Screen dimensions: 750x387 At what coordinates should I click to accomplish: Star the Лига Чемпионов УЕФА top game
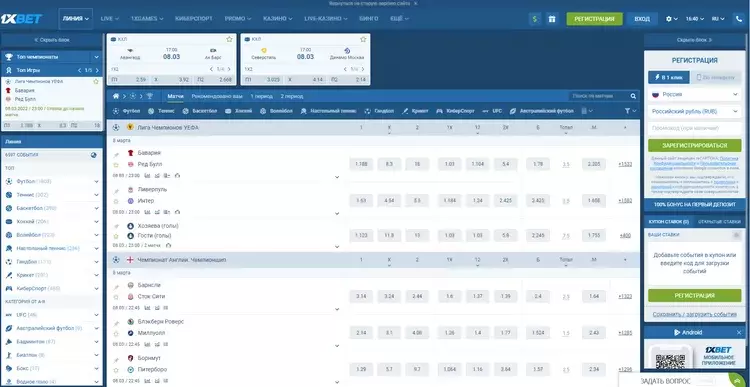click(96, 81)
